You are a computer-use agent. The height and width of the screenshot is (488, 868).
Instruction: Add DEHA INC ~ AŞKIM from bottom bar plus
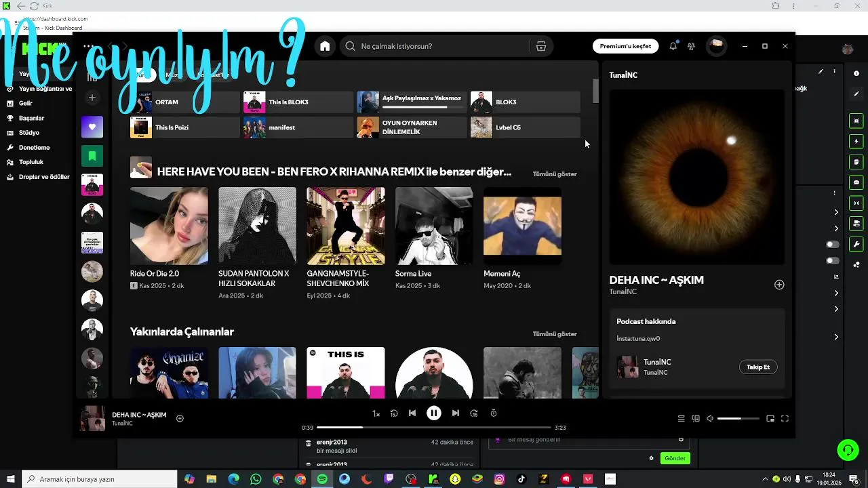click(180, 419)
